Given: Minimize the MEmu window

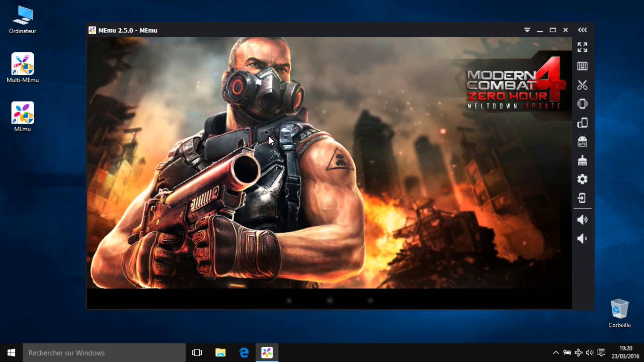Looking at the screenshot, I should (x=540, y=30).
